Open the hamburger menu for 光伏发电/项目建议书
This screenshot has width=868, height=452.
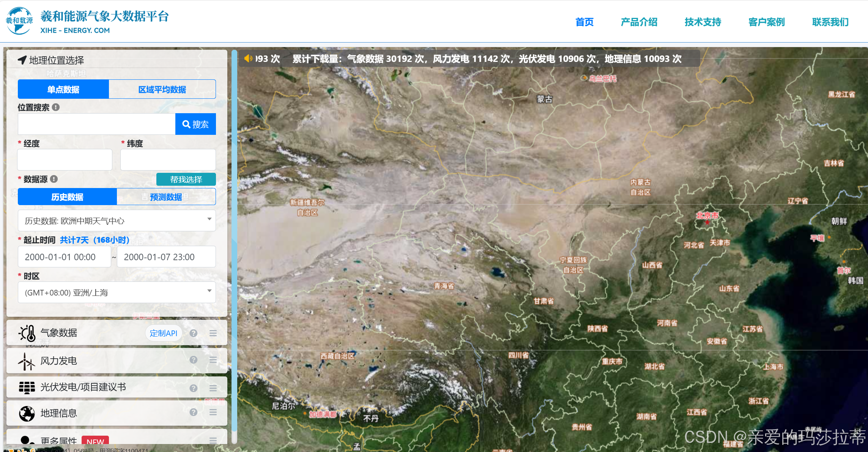213,388
